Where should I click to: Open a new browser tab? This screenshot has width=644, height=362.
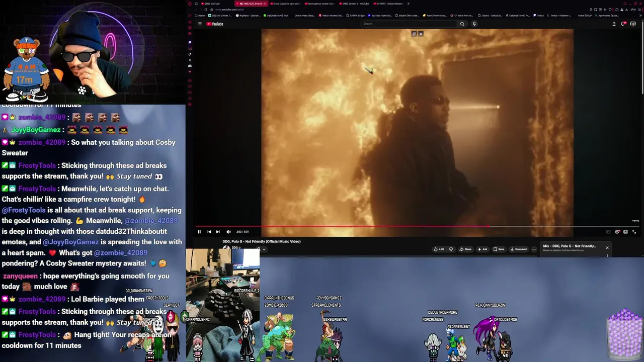click(408, 4)
